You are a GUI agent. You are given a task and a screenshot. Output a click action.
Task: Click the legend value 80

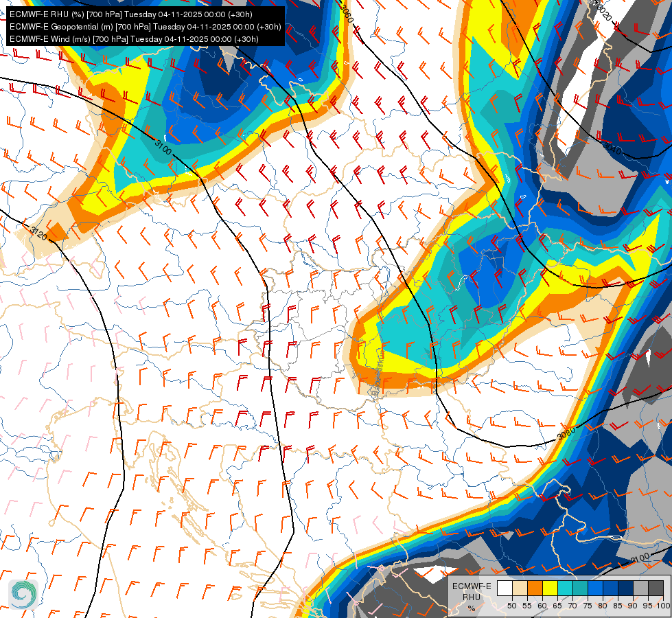[x=603, y=606]
